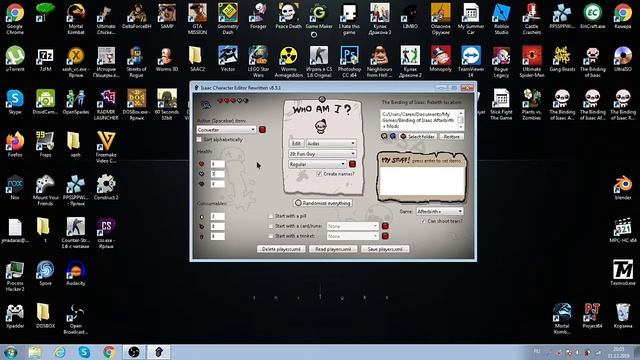This screenshot has width=640, height=360.
Task: Click the Judas character head portrait
Action: (321, 126)
